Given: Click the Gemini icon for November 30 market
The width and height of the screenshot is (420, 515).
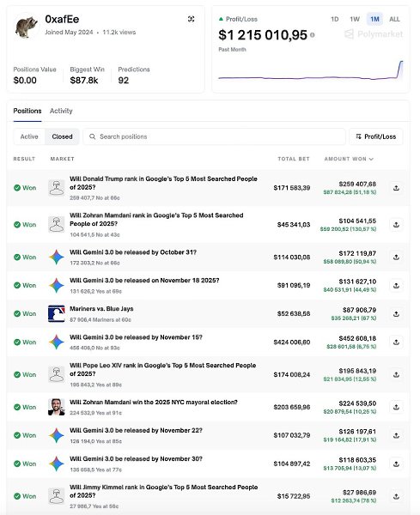Looking at the screenshot, I should pos(57,463).
